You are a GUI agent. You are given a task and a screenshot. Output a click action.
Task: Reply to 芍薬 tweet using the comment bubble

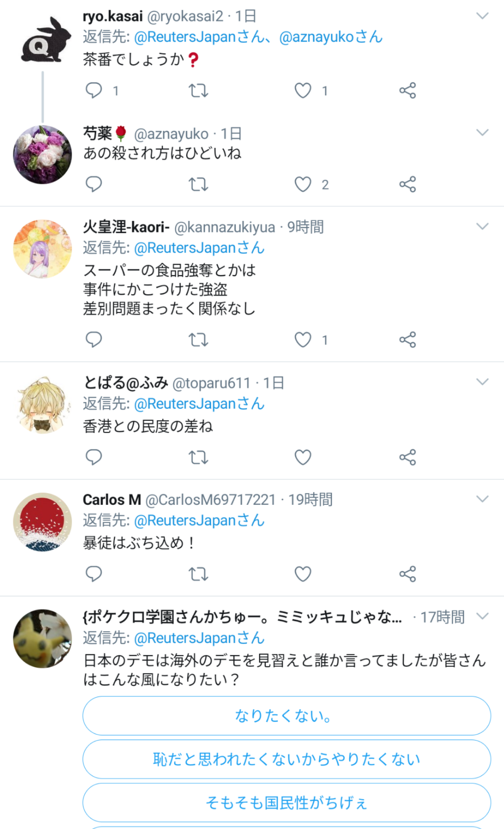click(94, 184)
